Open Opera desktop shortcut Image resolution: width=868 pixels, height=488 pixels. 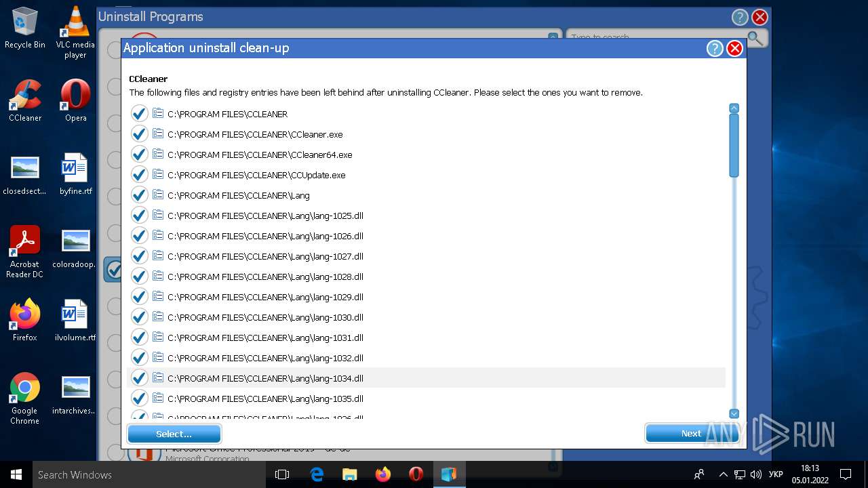point(75,101)
